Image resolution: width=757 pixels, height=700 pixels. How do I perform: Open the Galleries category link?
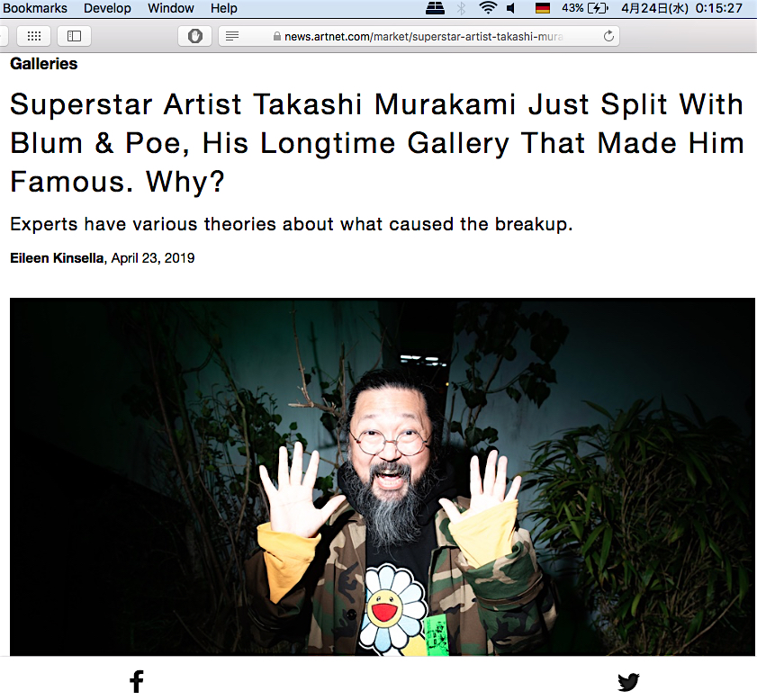click(44, 64)
